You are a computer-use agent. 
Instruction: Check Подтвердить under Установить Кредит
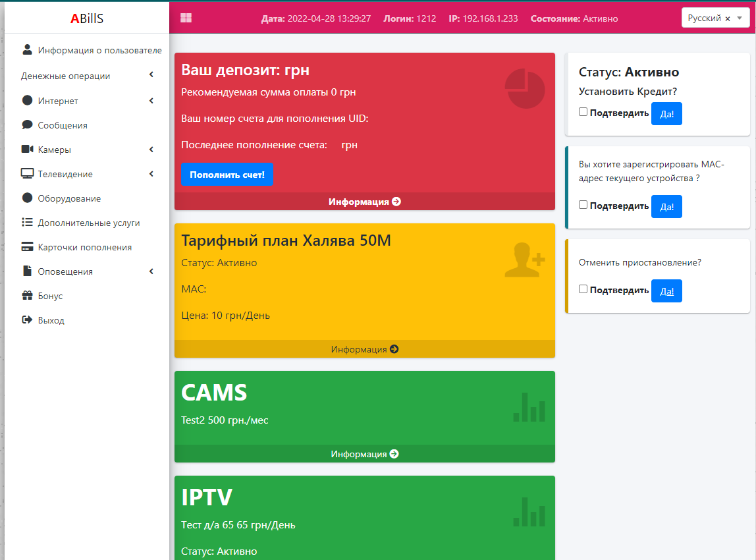583,112
